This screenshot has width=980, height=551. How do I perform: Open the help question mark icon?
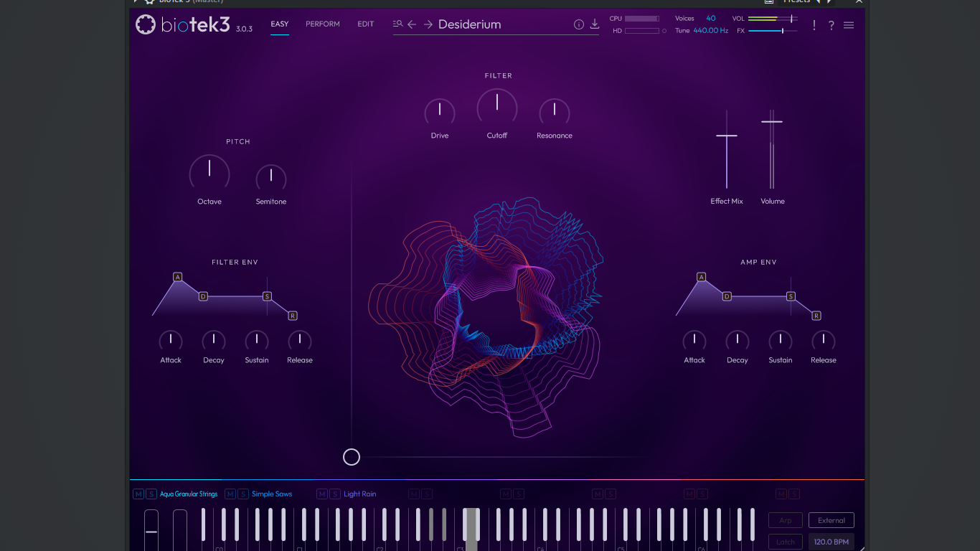tap(831, 25)
